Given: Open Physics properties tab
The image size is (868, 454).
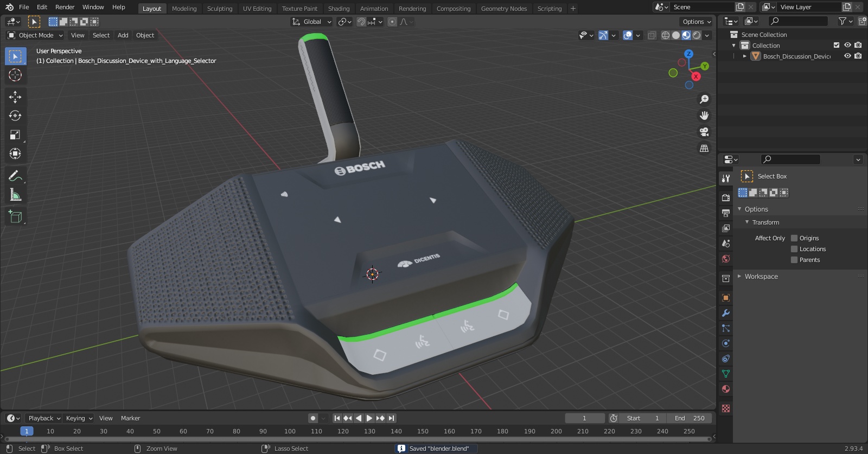Looking at the screenshot, I should click(x=726, y=343).
